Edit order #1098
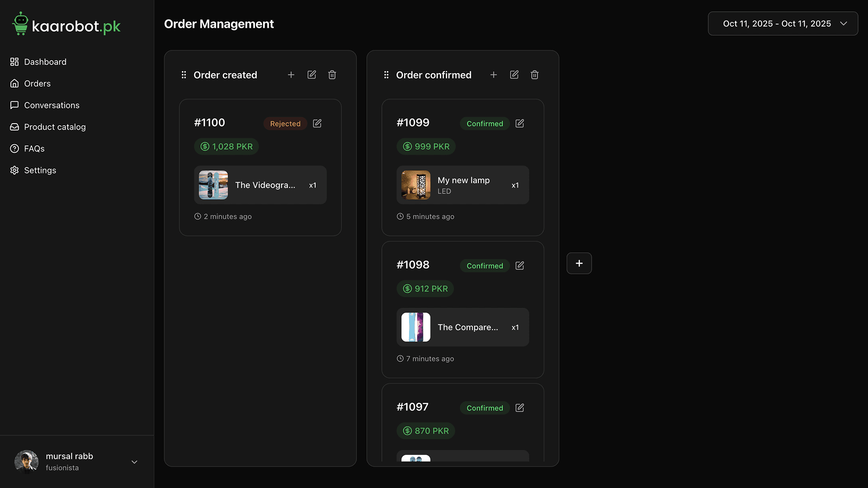Image resolution: width=868 pixels, height=488 pixels. (520, 266)
